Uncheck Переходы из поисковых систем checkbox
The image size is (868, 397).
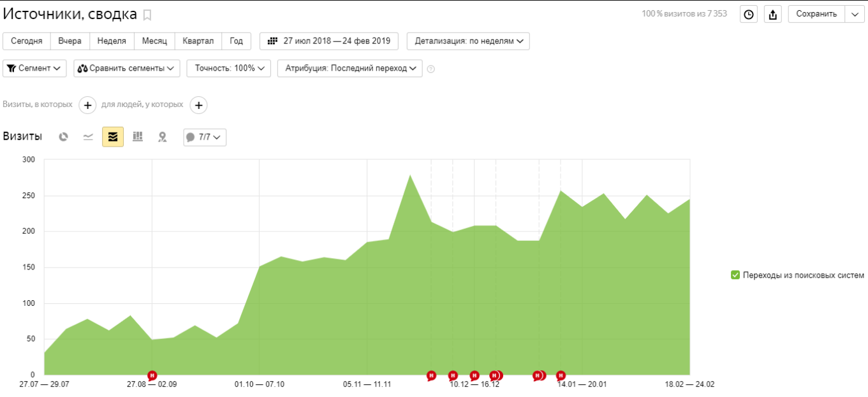coord(735,275)
